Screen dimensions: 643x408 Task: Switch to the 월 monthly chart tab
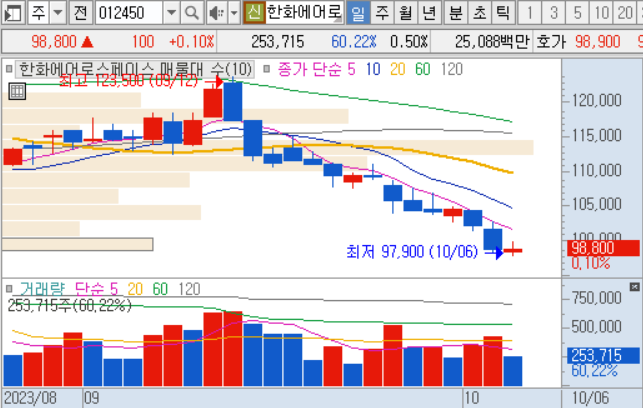[x=406, y=13]
